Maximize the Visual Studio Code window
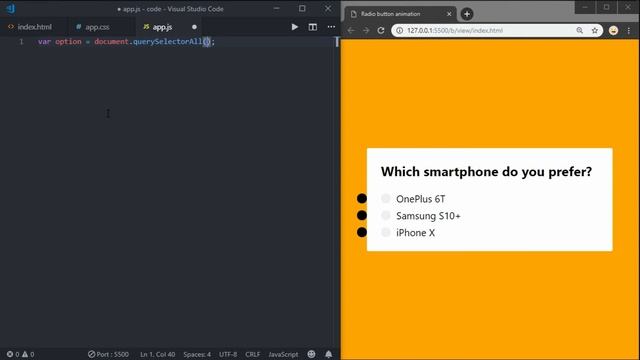Viewport: 640px width, 360px height. pos(302,8)
